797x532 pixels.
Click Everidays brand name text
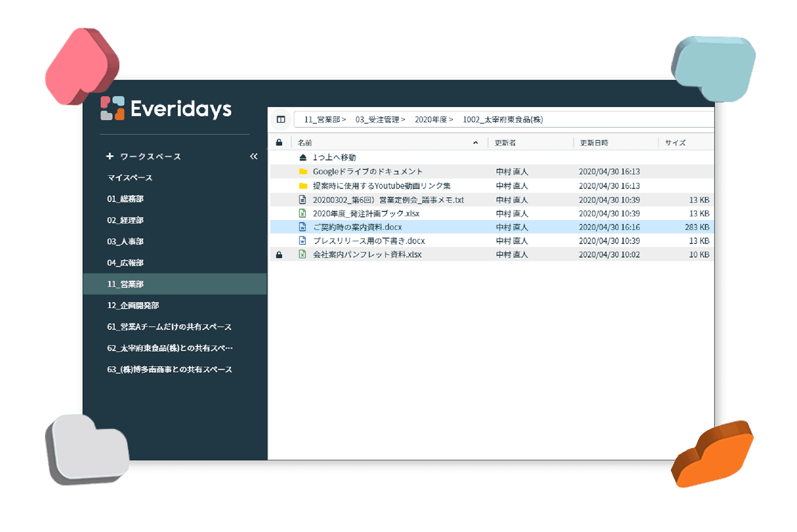coord(181,108)
